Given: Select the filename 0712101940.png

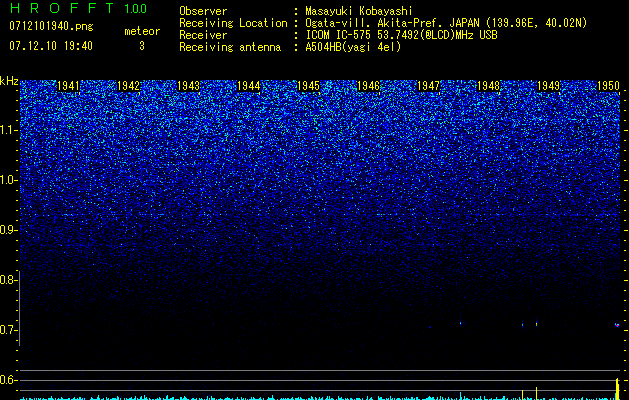Looking at the screenshot, I should 51,27.
